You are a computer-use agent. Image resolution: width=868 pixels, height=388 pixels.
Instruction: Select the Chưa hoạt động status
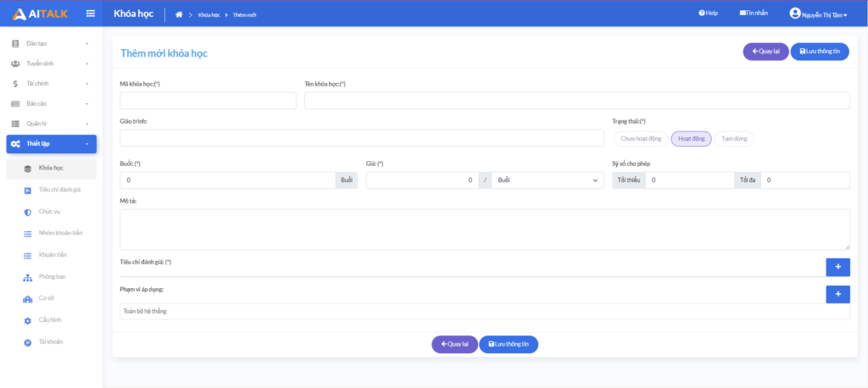point(640,138)
